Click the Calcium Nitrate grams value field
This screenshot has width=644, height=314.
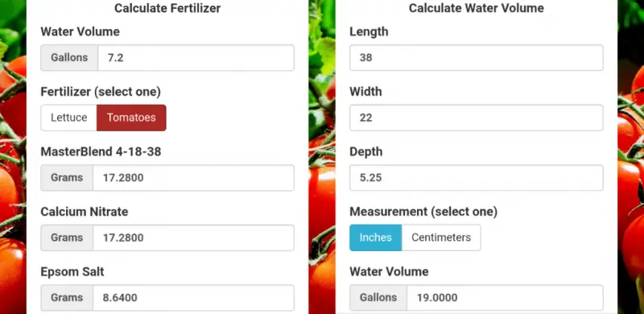(x=193, y=238)
